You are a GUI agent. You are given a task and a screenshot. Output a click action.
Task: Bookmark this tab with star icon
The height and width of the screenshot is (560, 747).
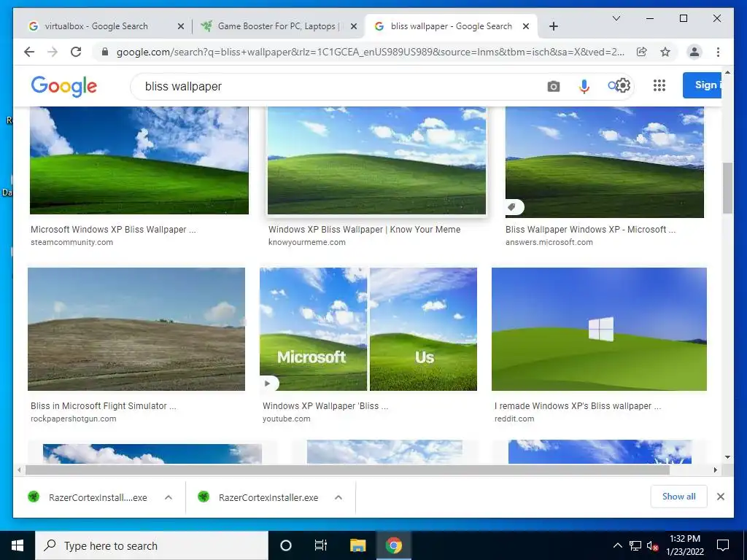(x=665, y=52)
